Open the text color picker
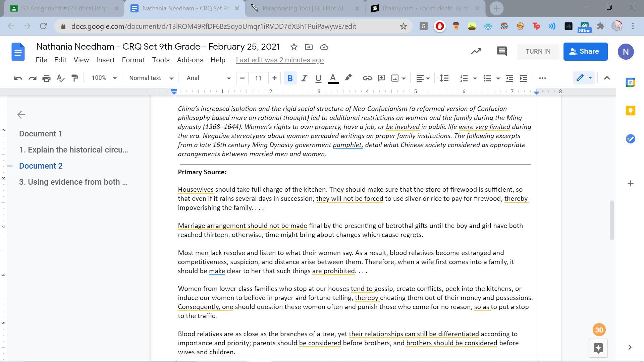The image size is (644, 362). 333,78
